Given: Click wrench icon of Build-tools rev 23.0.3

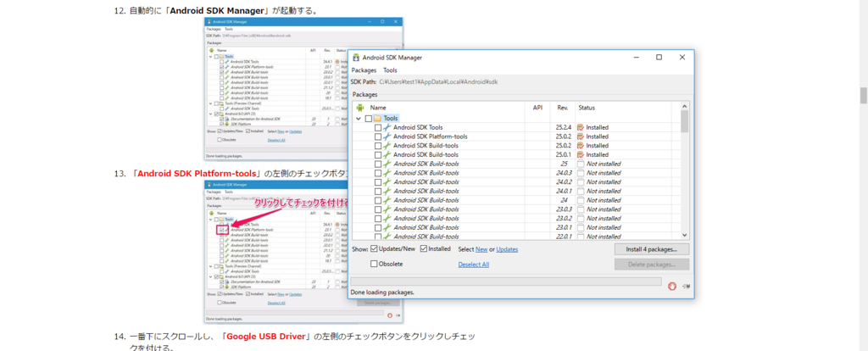Looking at the screenshot, I should [387, 209].
